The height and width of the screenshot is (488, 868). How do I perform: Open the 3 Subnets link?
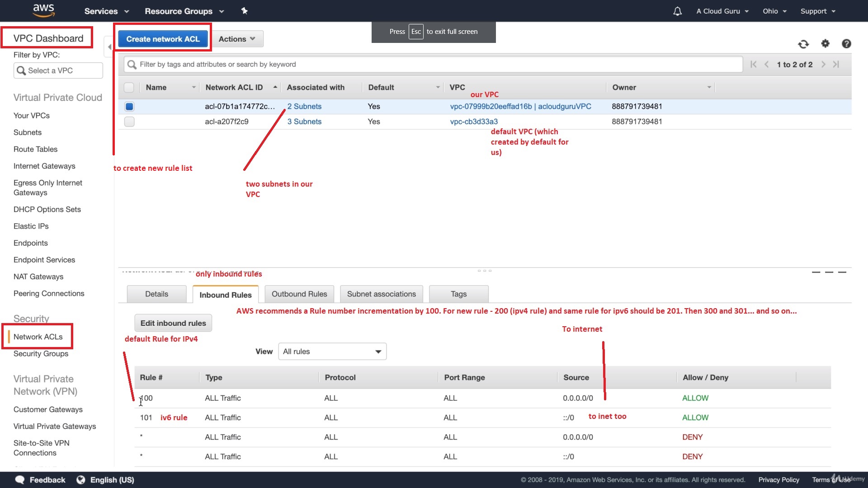point(304,122)
